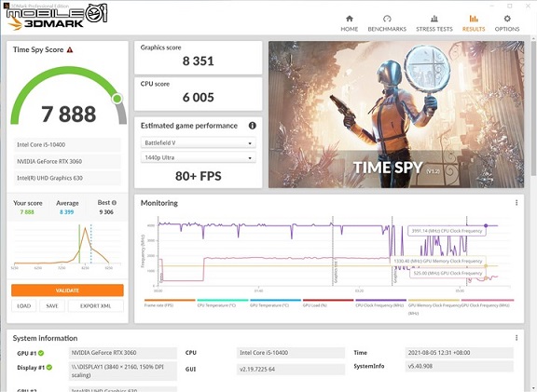The height and width of the screenshot is (392, 537).
Task: Click the orange Validate button
Action: 67,291
